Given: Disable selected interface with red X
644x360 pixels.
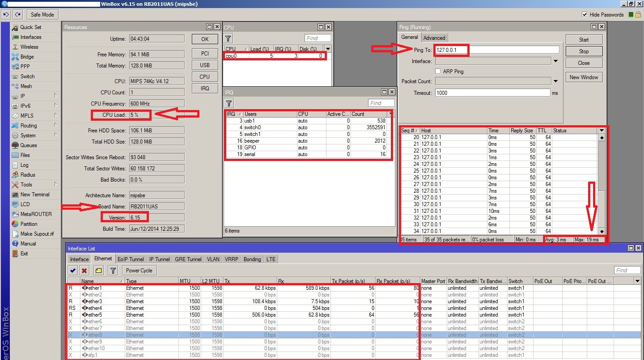Looking at the screenshot, I should (84, 271).
